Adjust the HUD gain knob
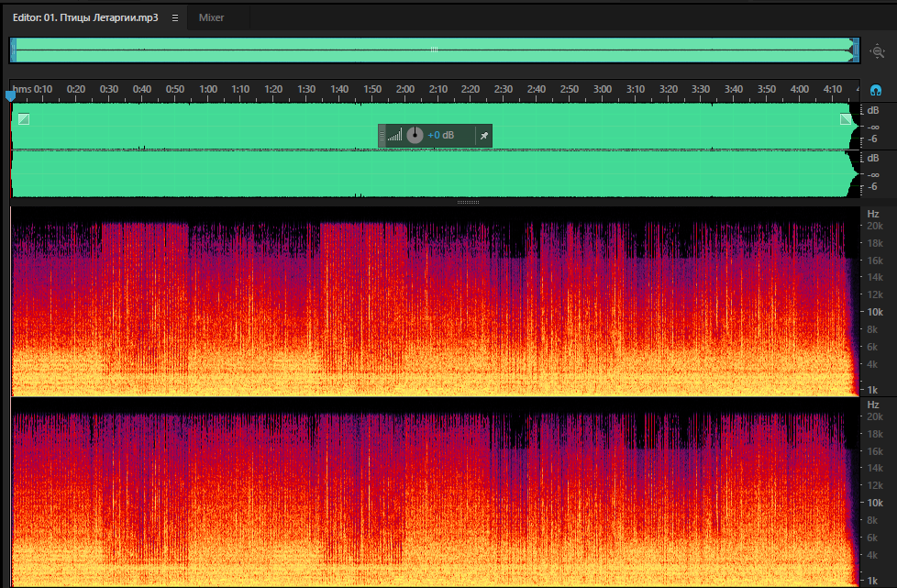 coord(415,136)
